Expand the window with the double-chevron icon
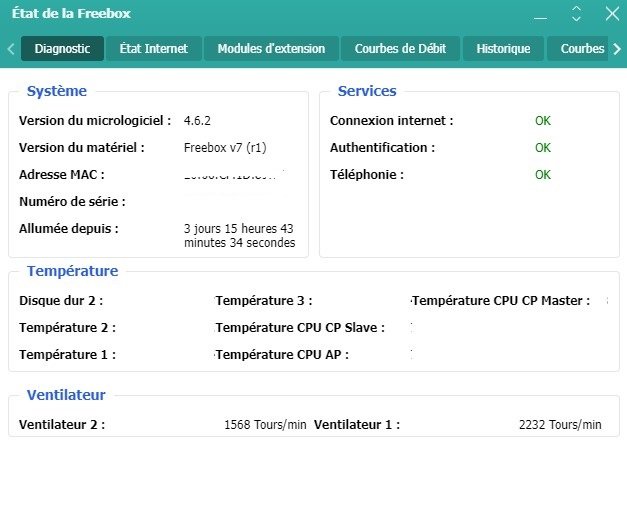Screen dimensions: 627x506 (x=576, y=14)
